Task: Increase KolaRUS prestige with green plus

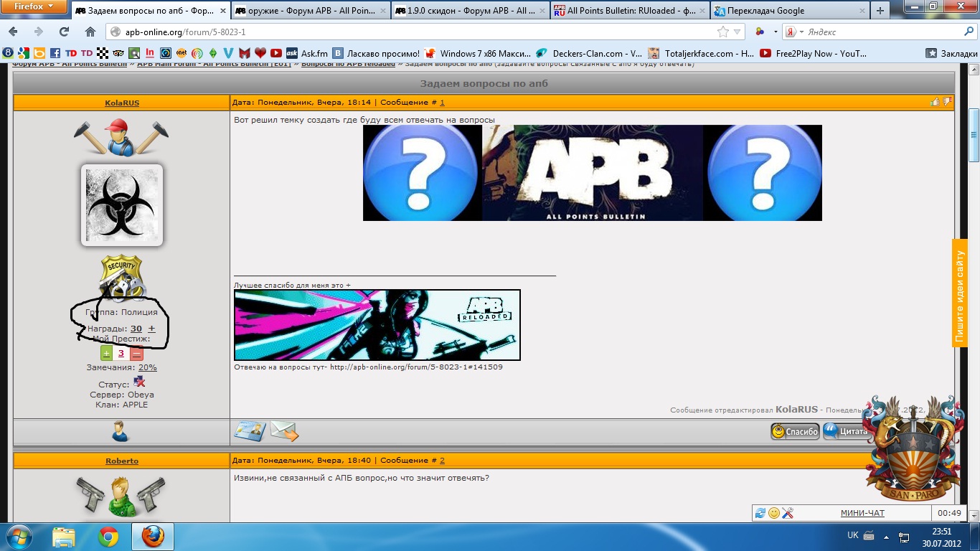Action: [x=106, y=353]
